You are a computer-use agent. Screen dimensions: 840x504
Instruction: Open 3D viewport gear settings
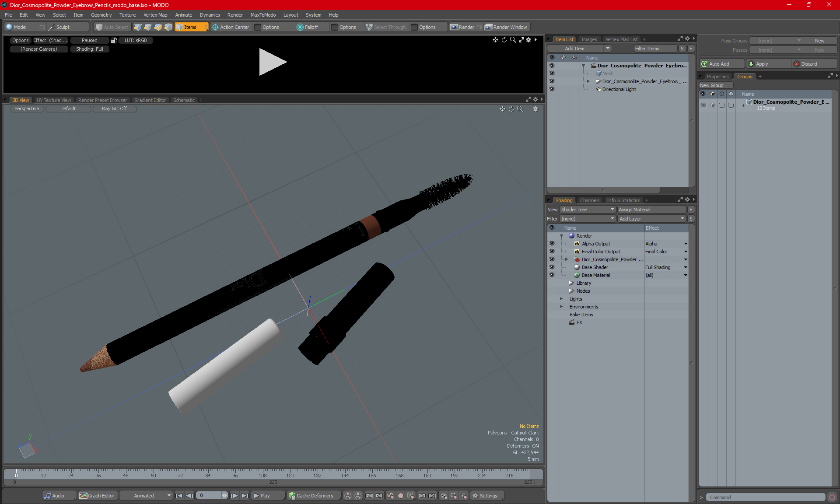[x=535, y=109]
